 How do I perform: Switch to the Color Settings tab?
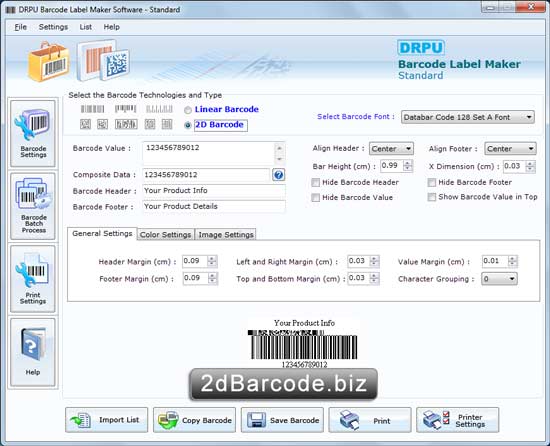coord(166,235)
